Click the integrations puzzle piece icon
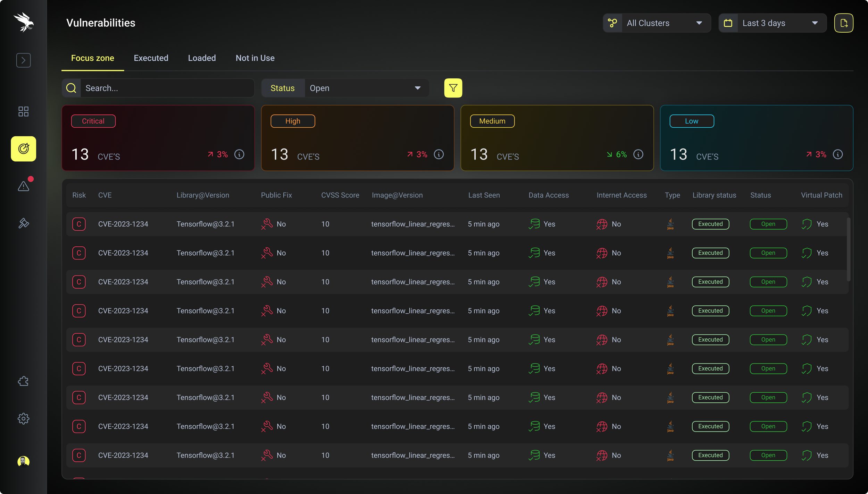 click(23, 381)
